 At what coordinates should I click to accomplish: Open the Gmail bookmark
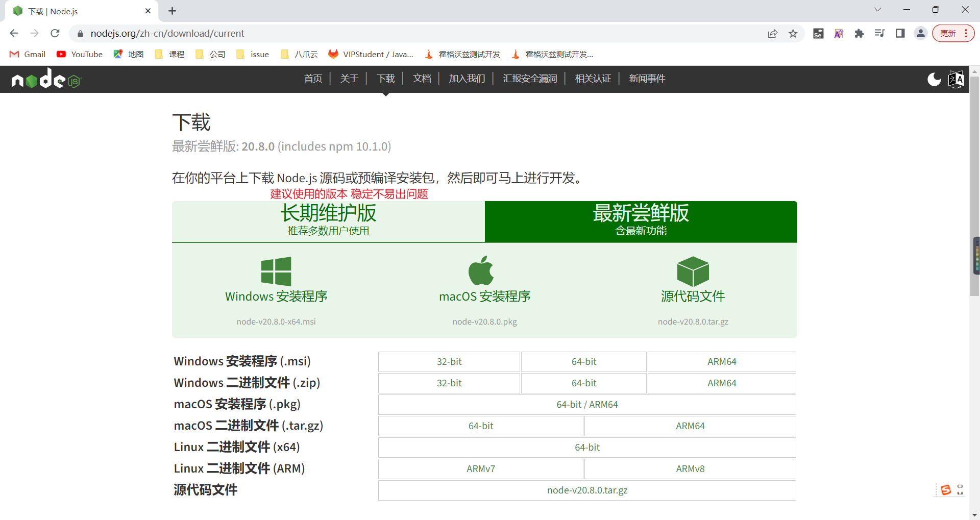(x=28, y=54)
